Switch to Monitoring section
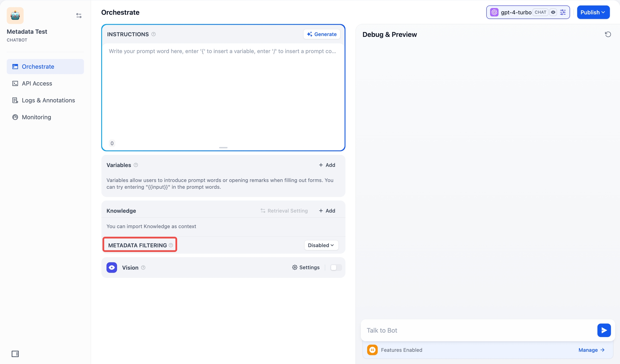 click(x=36, y=117)
